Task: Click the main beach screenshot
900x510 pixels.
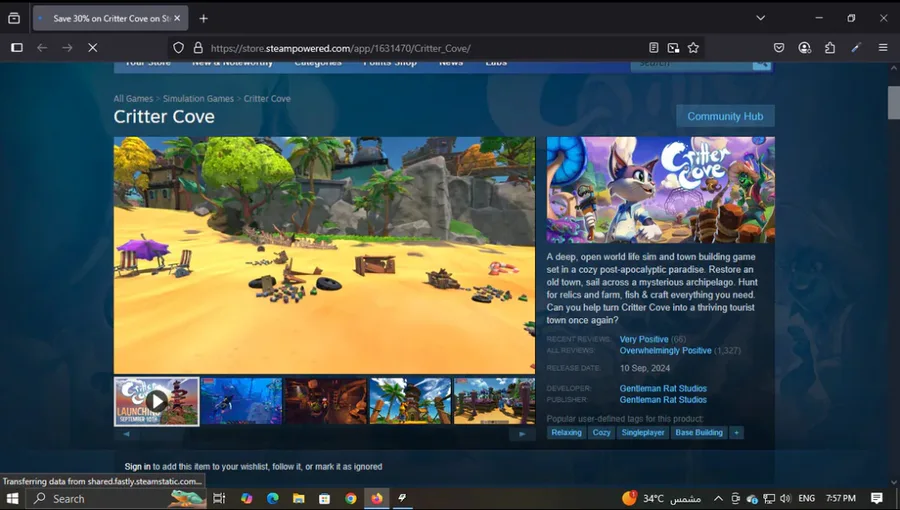Action: [x=324, y=255]
